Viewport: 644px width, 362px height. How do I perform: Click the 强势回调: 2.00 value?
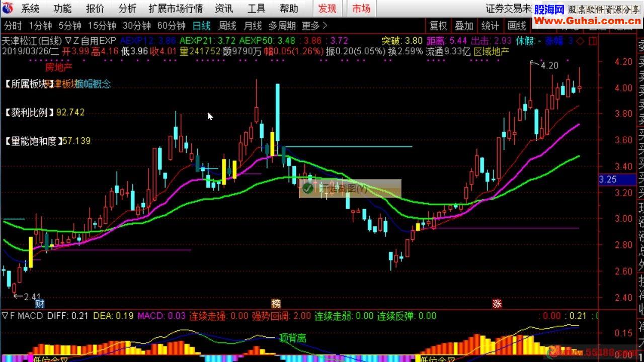tap(281, 316)
